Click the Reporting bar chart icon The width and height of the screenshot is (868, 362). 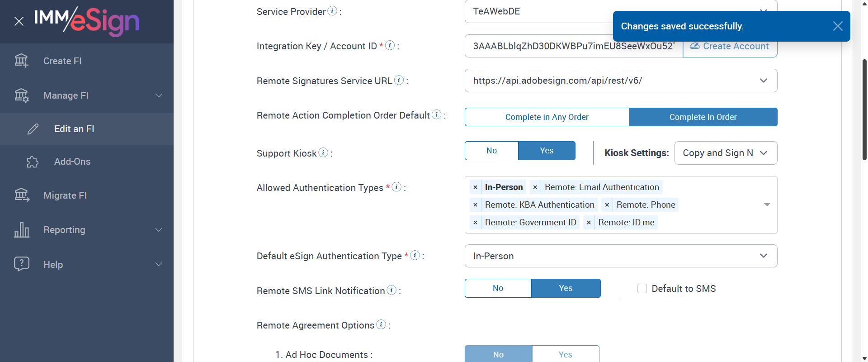click(22, 230)
